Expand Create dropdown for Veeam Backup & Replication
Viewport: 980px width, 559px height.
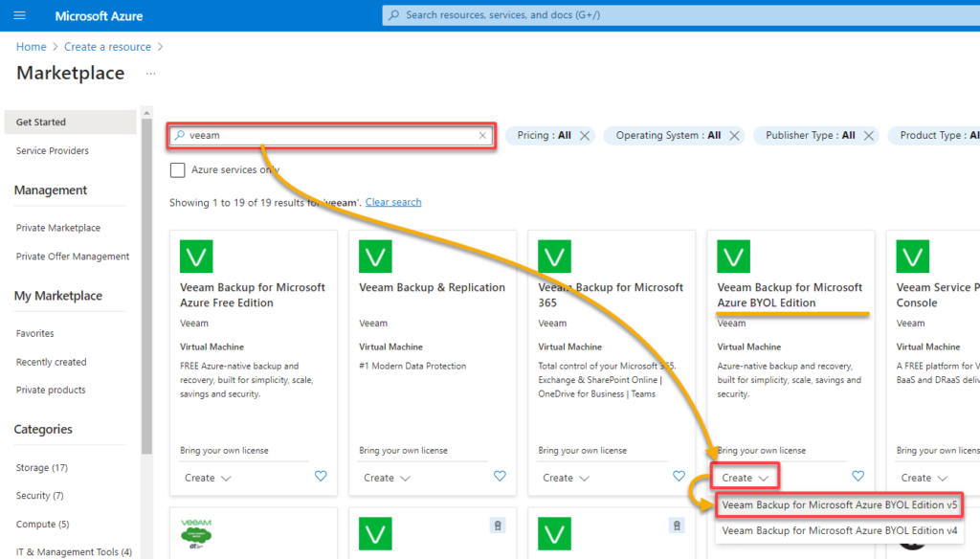click(x=387, y=478)
